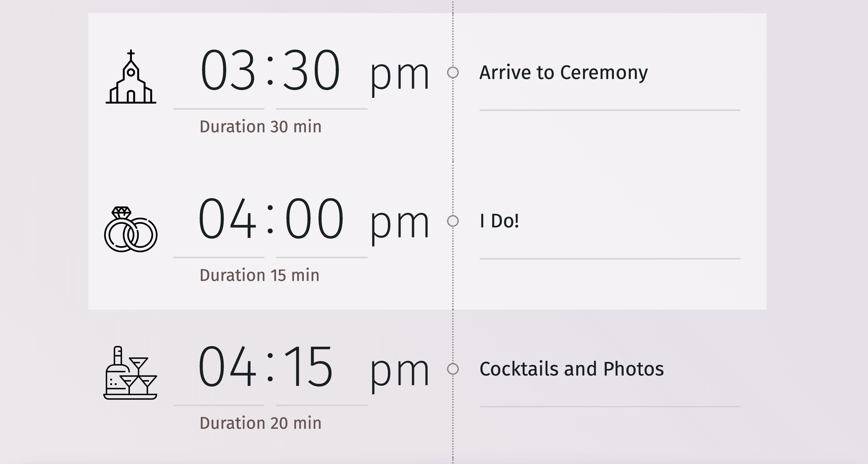The image size is (868, 464).
Task: Open the Duration 20 min setting
Action: pos(261,423)
